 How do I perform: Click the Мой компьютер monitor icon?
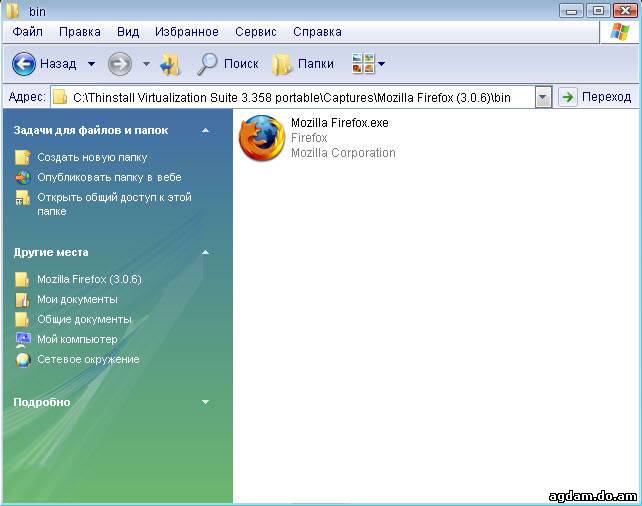click(x=23, y=339)
